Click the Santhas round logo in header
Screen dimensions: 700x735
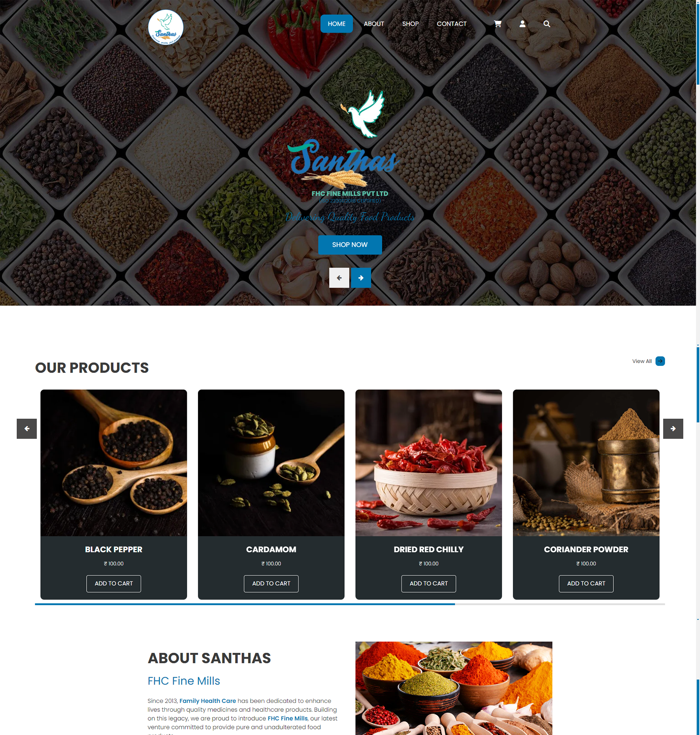[x=166, y=27]
